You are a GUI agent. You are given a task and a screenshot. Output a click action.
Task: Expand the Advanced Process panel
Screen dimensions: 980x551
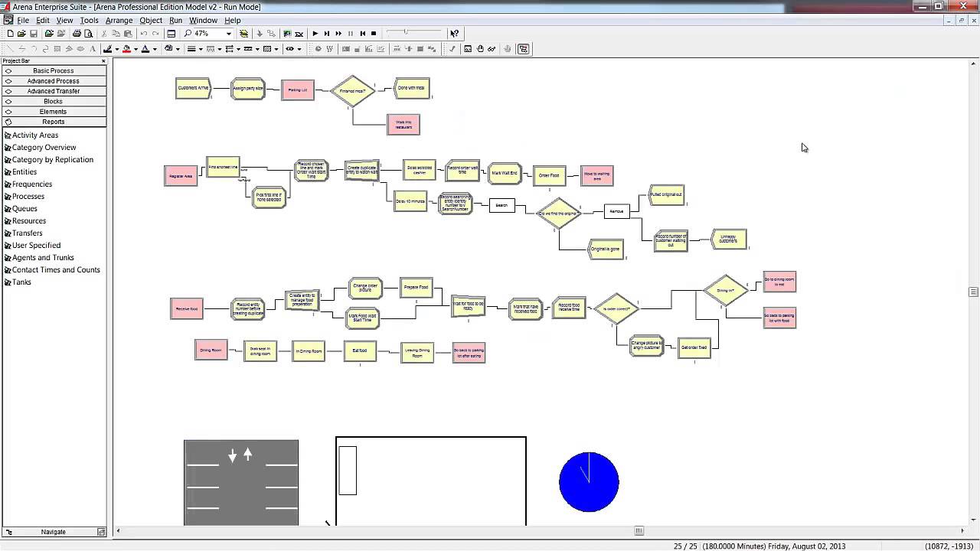54,81
